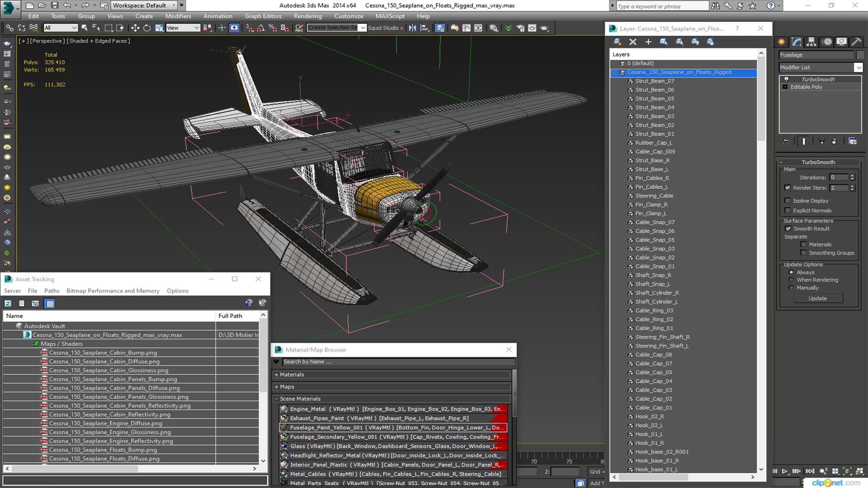Screen dimensions: 868x488
Task: Switch to the Hierarchy command panel
Action: 811,42
